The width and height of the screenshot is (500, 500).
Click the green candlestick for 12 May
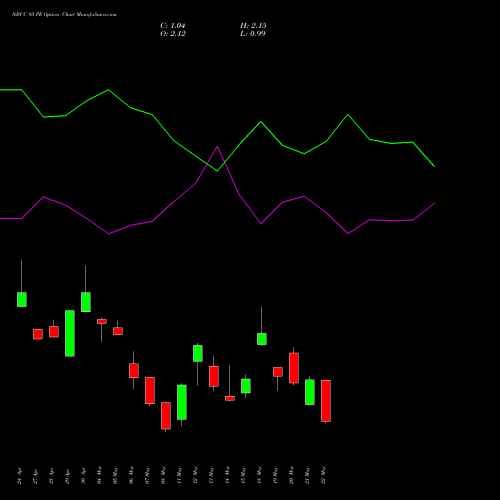click(x=198, y=353)
